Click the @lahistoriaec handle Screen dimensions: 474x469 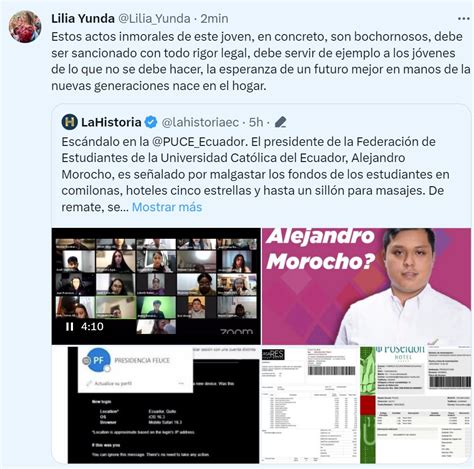coord(200,122)
